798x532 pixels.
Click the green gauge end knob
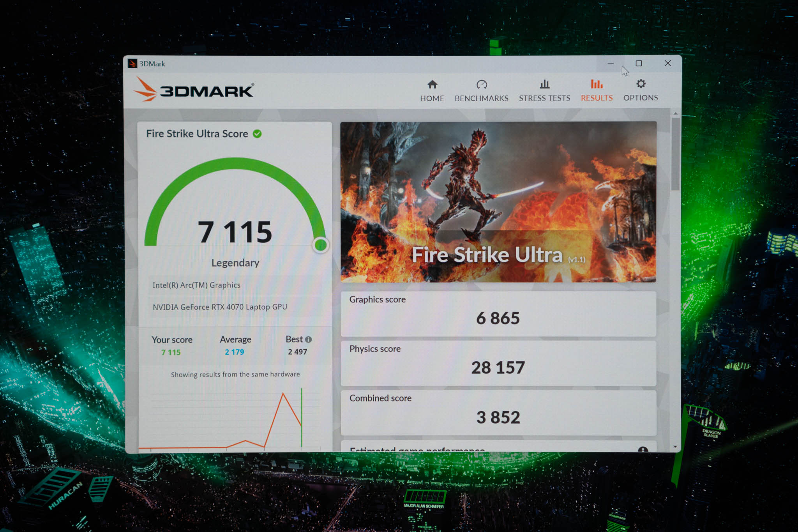point(321,245)
